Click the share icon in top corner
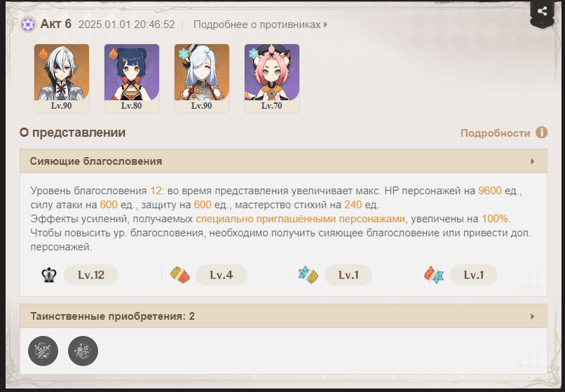This screenshot has height=392, width=565. [542, 11]
